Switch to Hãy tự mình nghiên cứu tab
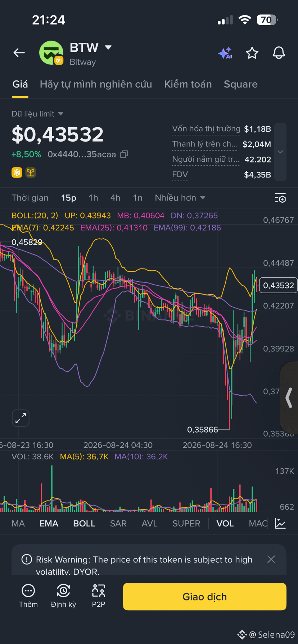Screen dimensions: 298x644 point(96,84)
